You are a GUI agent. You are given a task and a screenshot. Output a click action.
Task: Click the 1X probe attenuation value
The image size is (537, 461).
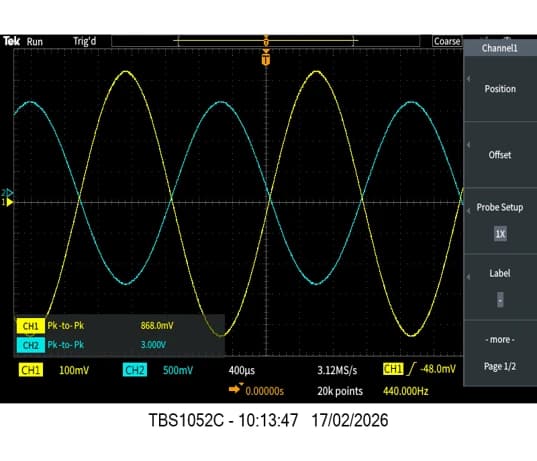click(500, 234)
